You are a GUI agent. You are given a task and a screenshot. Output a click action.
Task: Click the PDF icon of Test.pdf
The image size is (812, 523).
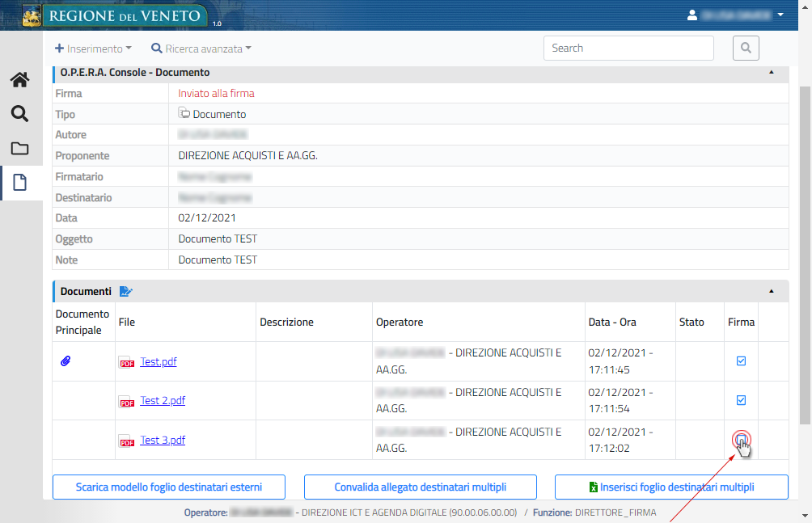point(127,362)
